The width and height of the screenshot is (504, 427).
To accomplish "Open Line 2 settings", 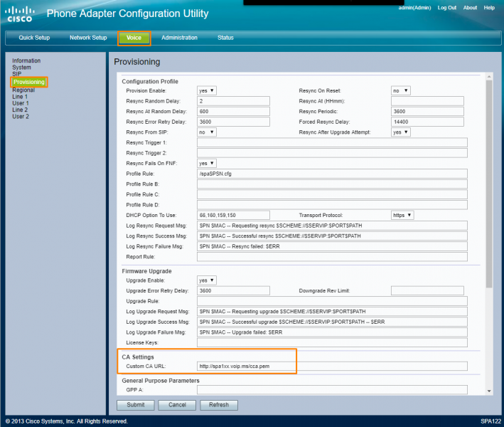I will (20, 110).
